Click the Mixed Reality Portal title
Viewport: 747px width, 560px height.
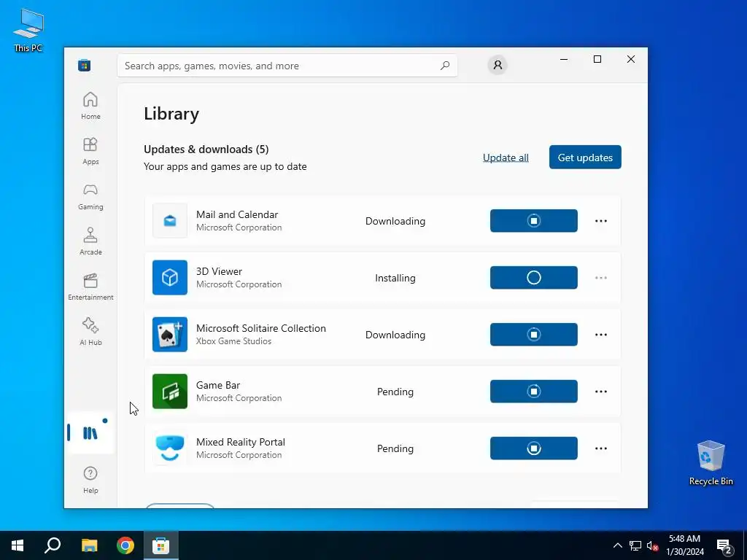pyautogui.click(x=241, y=442)
